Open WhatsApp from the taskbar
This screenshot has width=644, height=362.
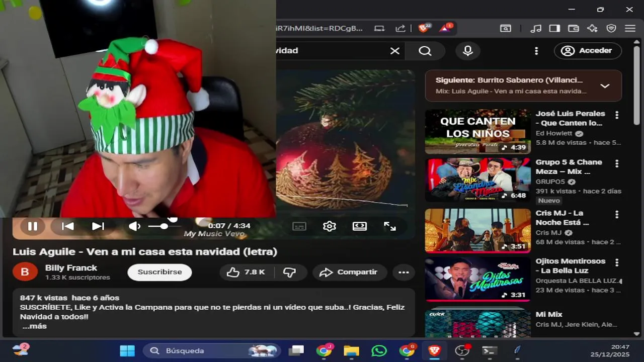pyautogui.click(x=379, y=350)
